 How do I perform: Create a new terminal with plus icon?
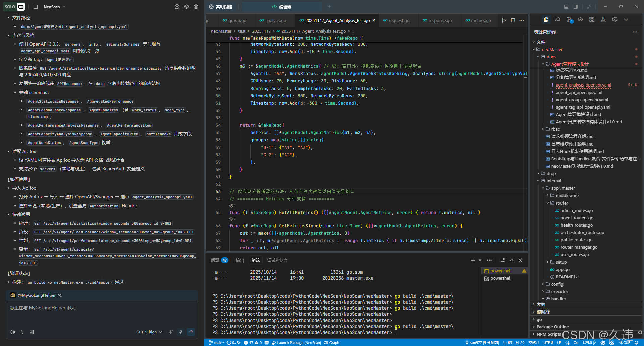coord(473,260)
